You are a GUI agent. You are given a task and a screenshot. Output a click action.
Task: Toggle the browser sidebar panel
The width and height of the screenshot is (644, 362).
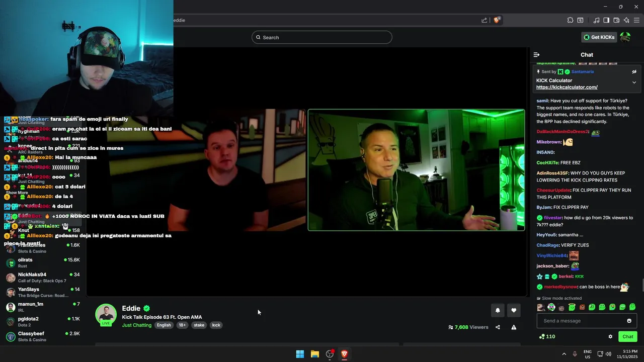(606, 20)
